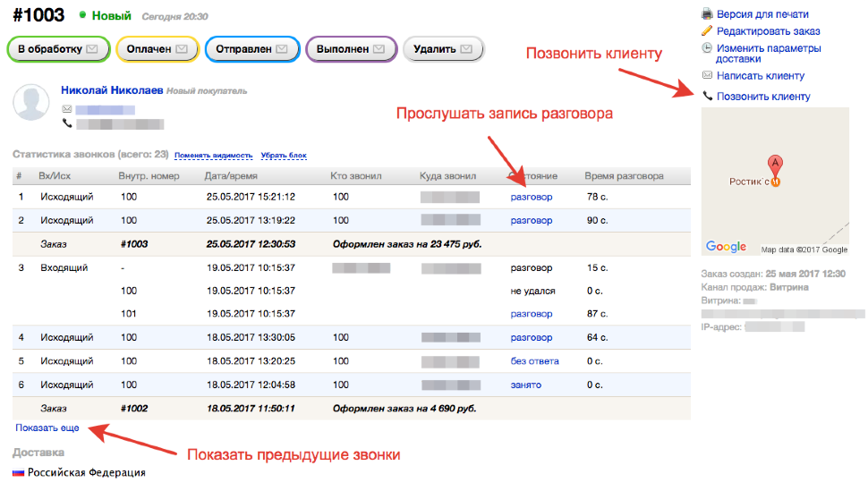Click the phone icon beside Позвонить клиенту

tap(708, 96)
